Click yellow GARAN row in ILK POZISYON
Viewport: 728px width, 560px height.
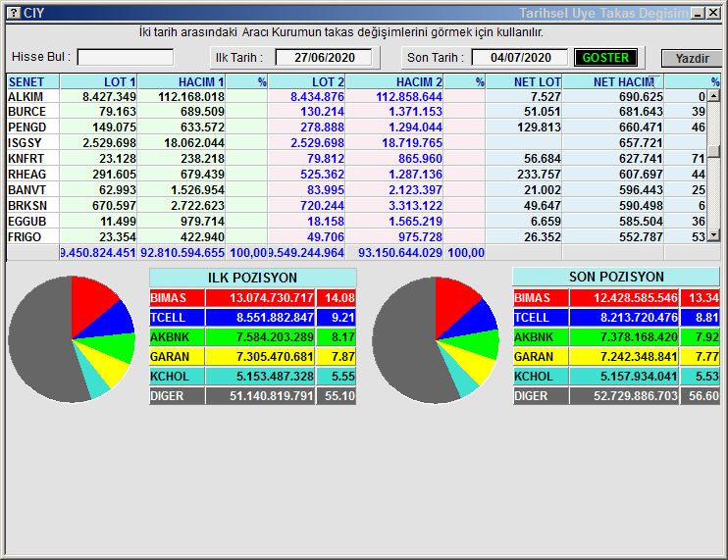(252, 357)
